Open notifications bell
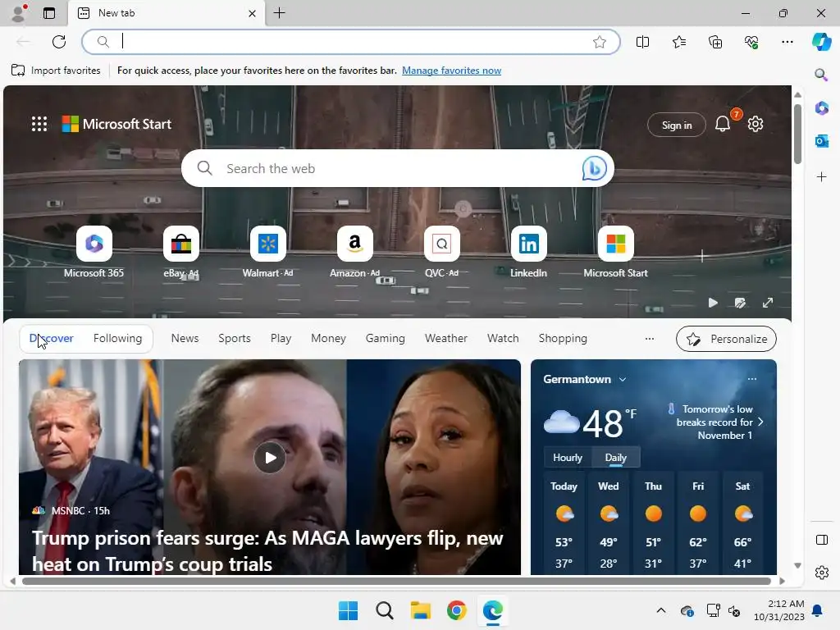This screenshot has width=840, height=630. (x=723, y=125)
